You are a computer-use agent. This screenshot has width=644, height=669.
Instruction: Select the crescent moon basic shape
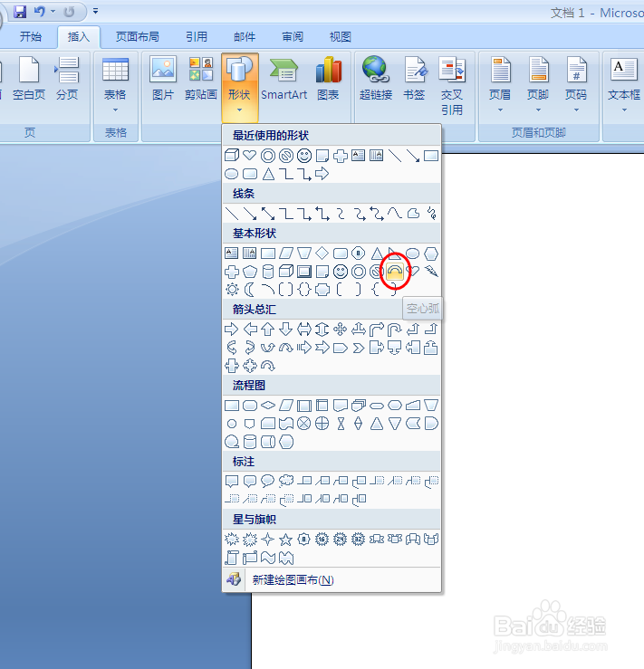pos(250,290)
